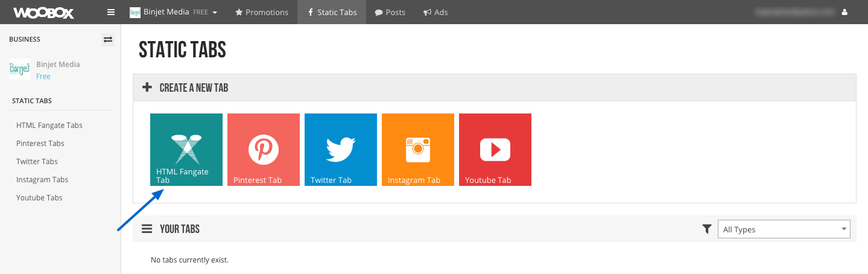Click the Binjet logo thumbnail in sidebar
Image resolution: width=868 pixels, height=274 pixels.
[x=19, y=70]
